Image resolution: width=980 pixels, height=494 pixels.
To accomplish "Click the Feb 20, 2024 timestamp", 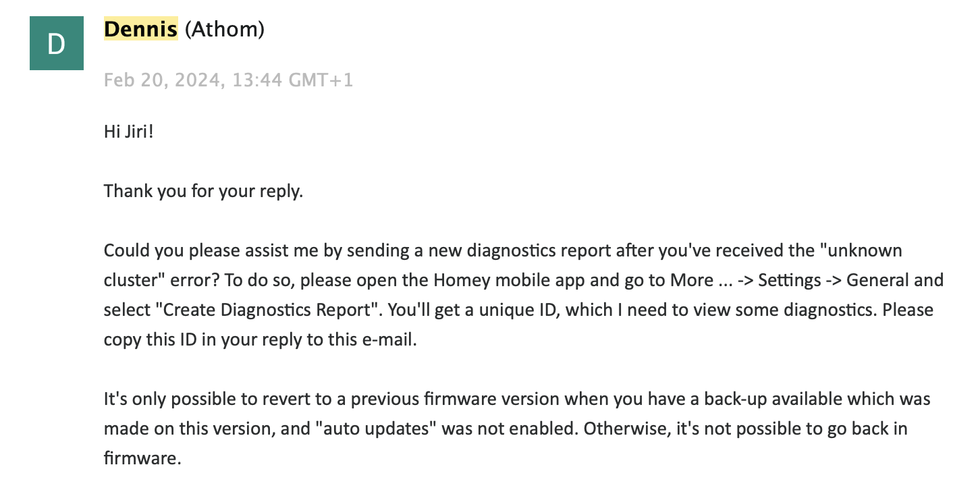I will click(x=163, y=80).
